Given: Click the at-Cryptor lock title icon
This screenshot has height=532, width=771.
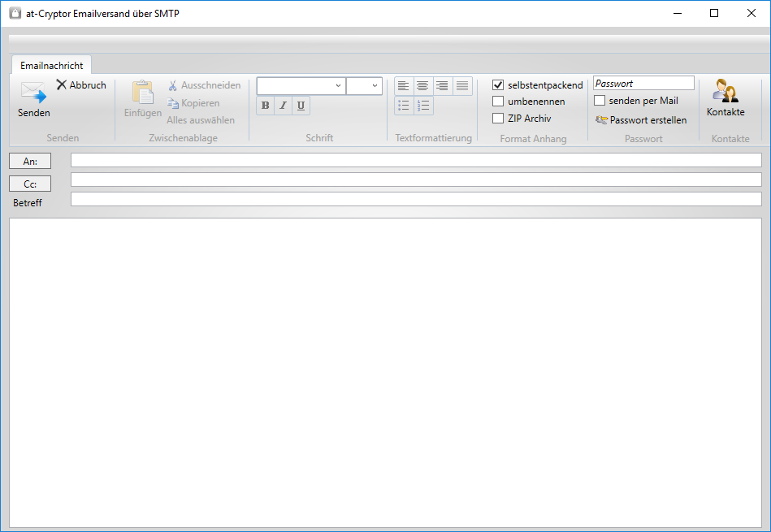Looking at the screenshot, I should tap(15, 13).
